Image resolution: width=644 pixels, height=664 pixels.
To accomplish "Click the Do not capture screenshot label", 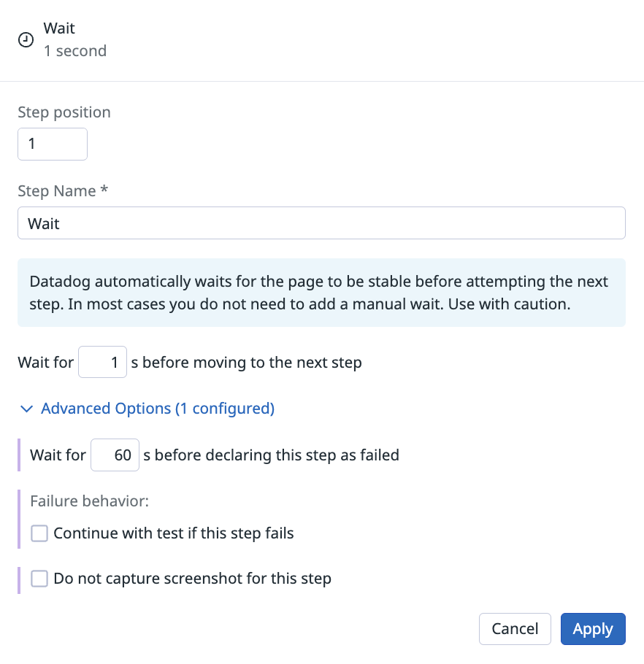I will [192, 579].
